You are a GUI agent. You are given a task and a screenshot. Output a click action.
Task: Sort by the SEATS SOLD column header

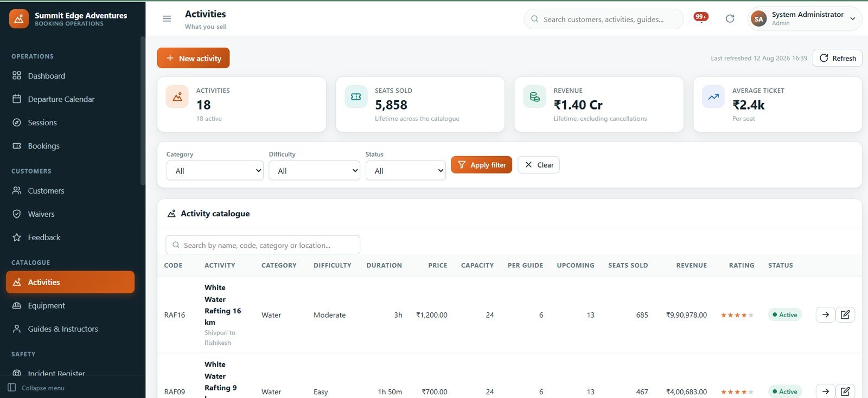click(628, 265)
